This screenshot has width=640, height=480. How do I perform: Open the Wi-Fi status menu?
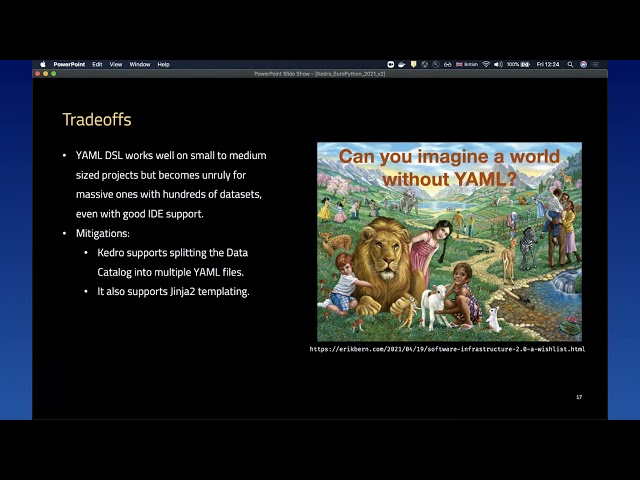[x=486, y=64]
